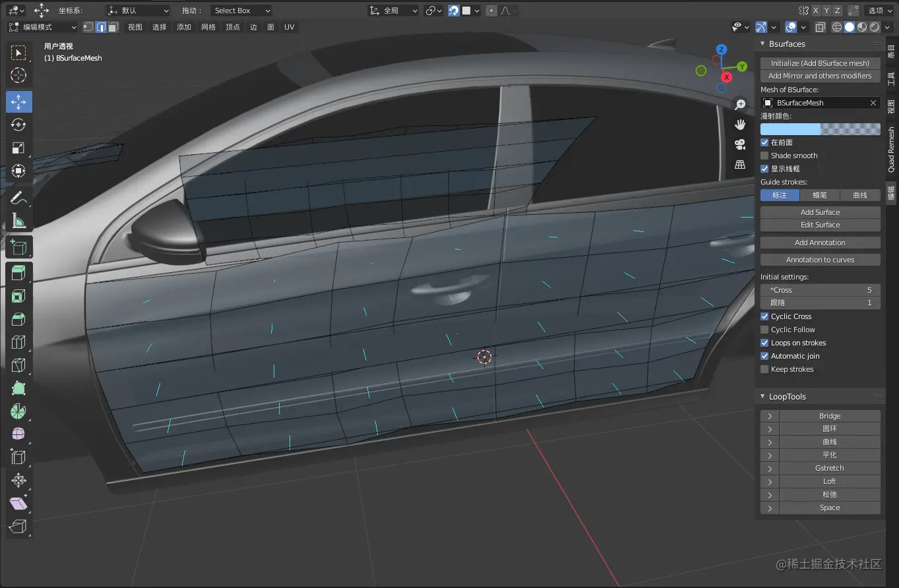Enable the Shade smooth checkbox
The height and width of the screenshot is (588, 899).
click(764, 156)
